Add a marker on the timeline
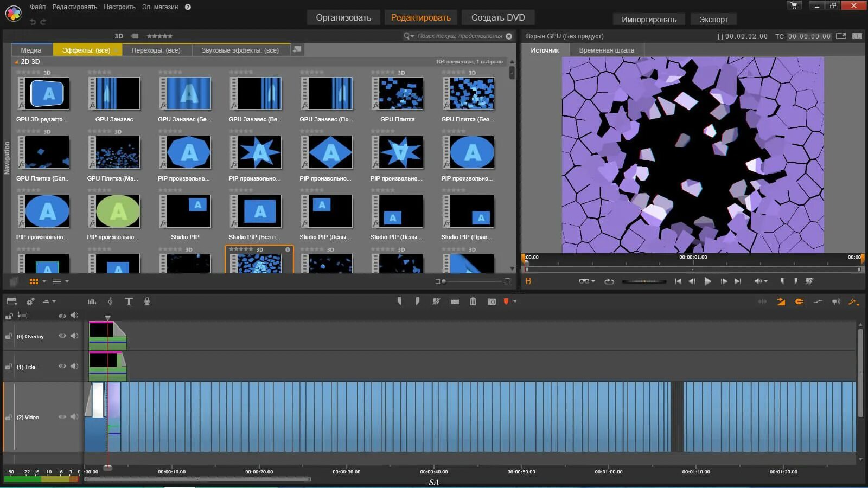 pos(506,301)
